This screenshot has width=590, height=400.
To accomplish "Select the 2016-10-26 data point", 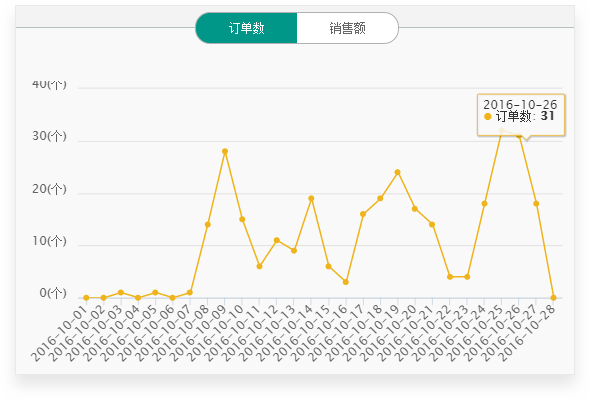I will point(519,135).
